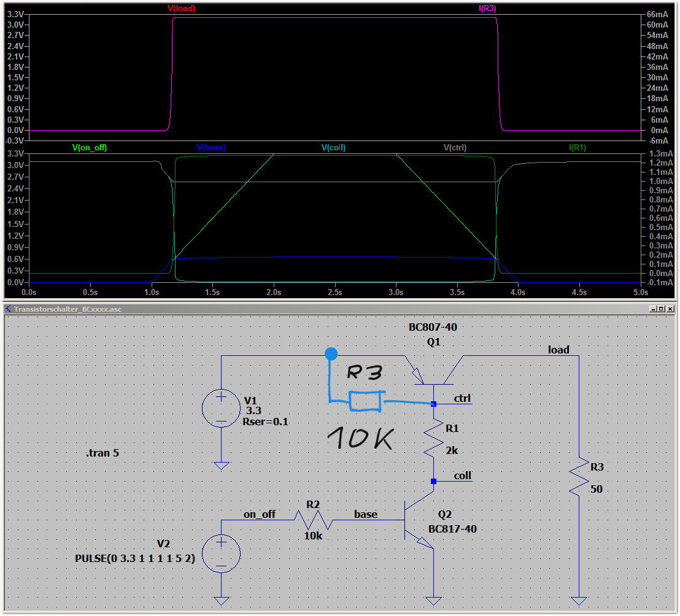Click ground symbol below load resistor
Image resolution: width=680 pixels, height=616 pixels.
pos(579,601)
